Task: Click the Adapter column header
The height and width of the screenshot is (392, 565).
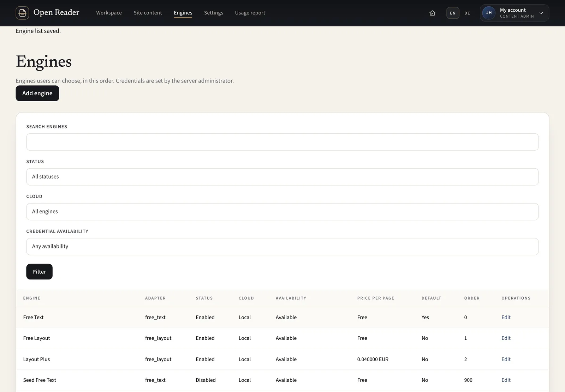Action: pyautogui.click(x=155, y=298)
